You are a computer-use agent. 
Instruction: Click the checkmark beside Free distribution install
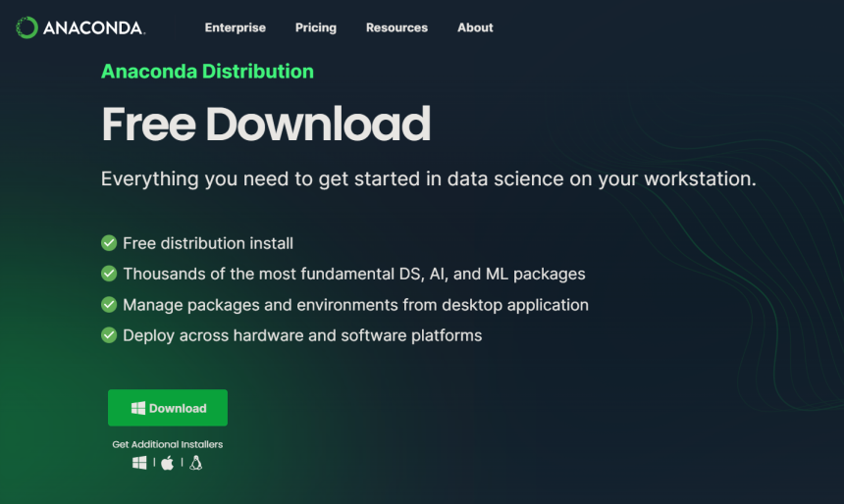[109, 243]
